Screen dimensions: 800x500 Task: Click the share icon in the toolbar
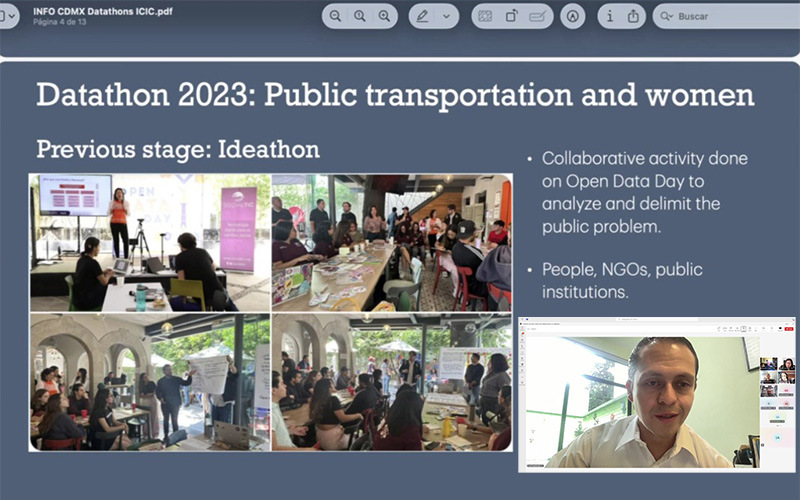[x=634, y=16]
